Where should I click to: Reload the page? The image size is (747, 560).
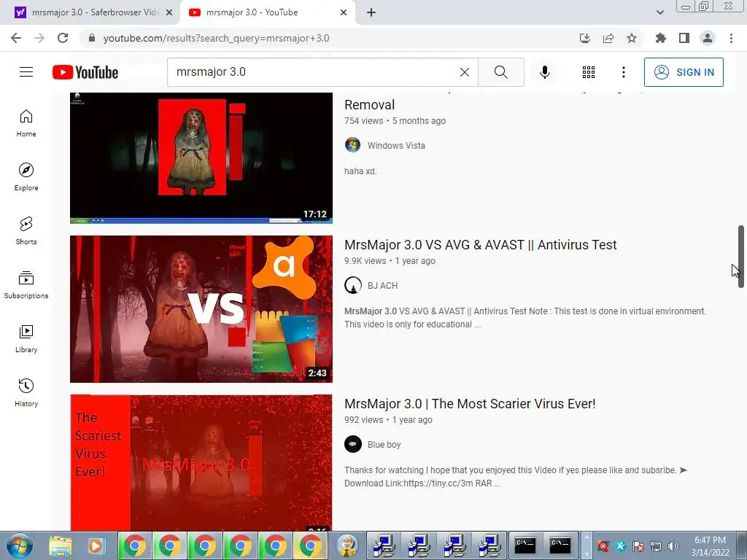63,38
